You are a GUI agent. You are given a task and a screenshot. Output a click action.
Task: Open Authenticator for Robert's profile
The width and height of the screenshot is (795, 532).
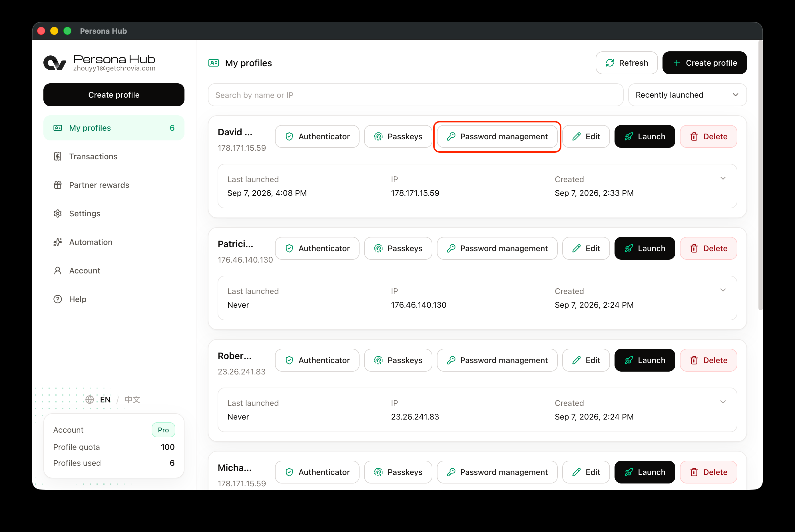point(317,360)
